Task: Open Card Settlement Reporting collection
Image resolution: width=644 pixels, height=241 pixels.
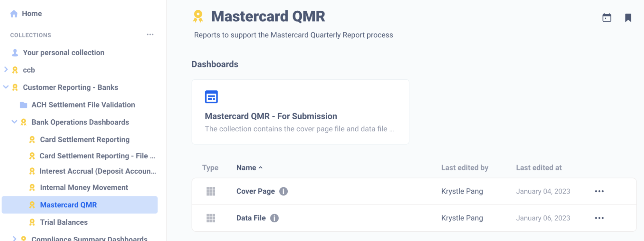Action: coord(85,140)
